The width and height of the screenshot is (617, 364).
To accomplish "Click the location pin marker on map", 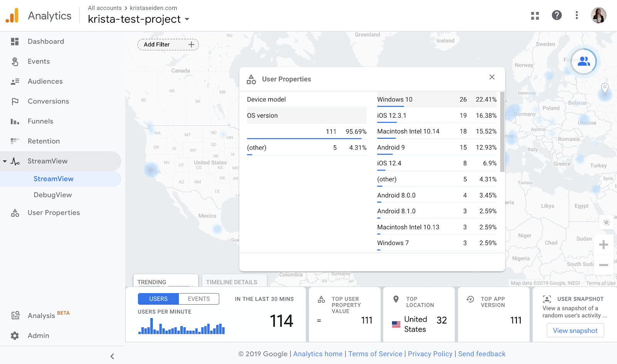I will [x=605, y=88].
